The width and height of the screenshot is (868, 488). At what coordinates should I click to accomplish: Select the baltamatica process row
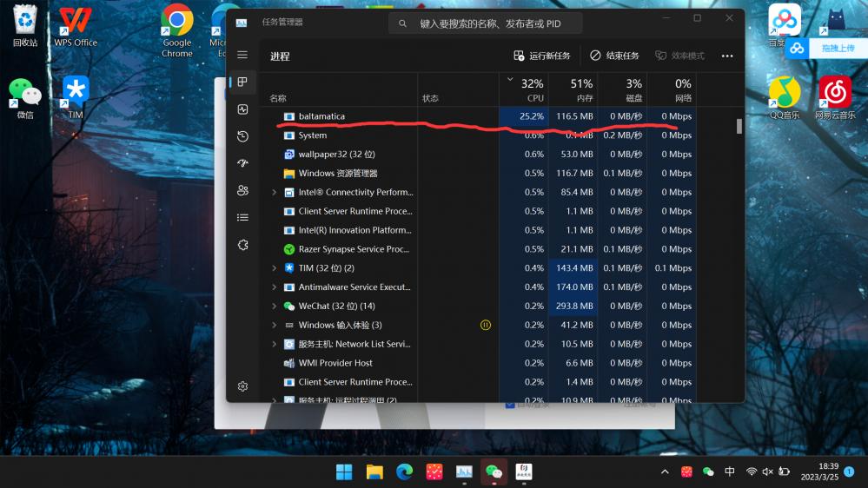[x=348, y=116]
